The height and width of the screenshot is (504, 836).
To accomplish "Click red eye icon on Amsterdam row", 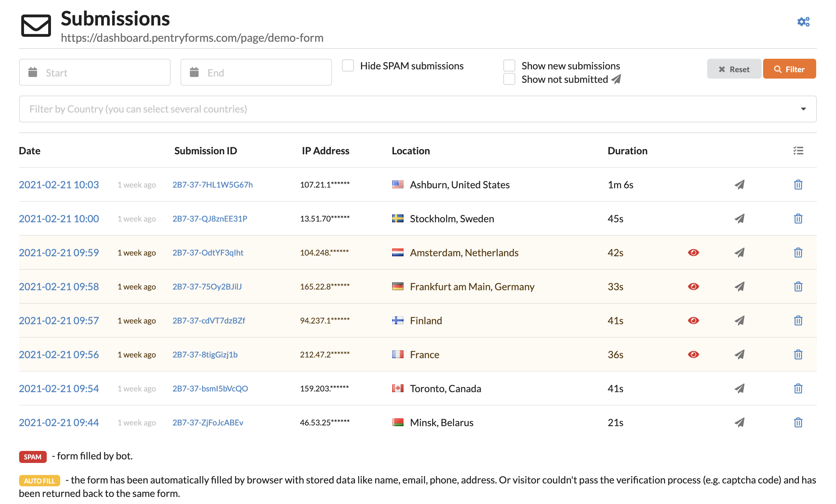I will (693, 253).
